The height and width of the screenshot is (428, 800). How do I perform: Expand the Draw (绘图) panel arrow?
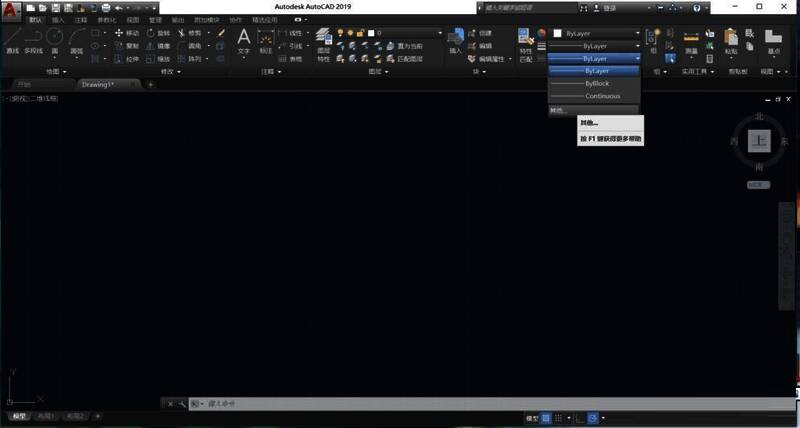(66, 72)
